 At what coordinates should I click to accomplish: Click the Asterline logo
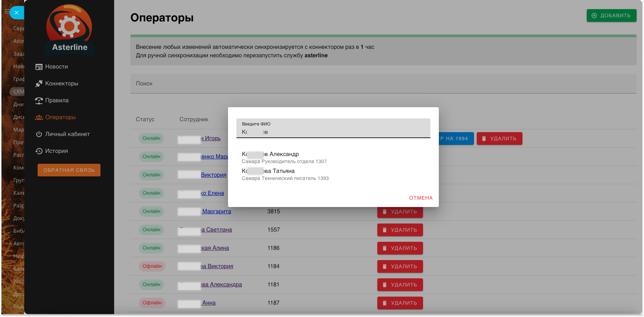(70, 30)
